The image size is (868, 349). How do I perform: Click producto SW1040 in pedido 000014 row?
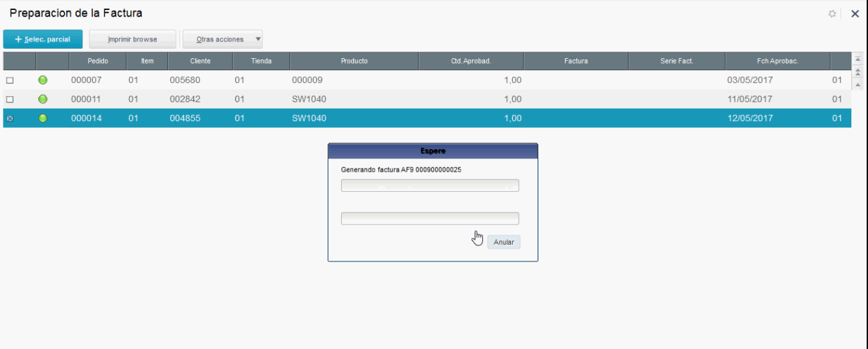(309, 118)
